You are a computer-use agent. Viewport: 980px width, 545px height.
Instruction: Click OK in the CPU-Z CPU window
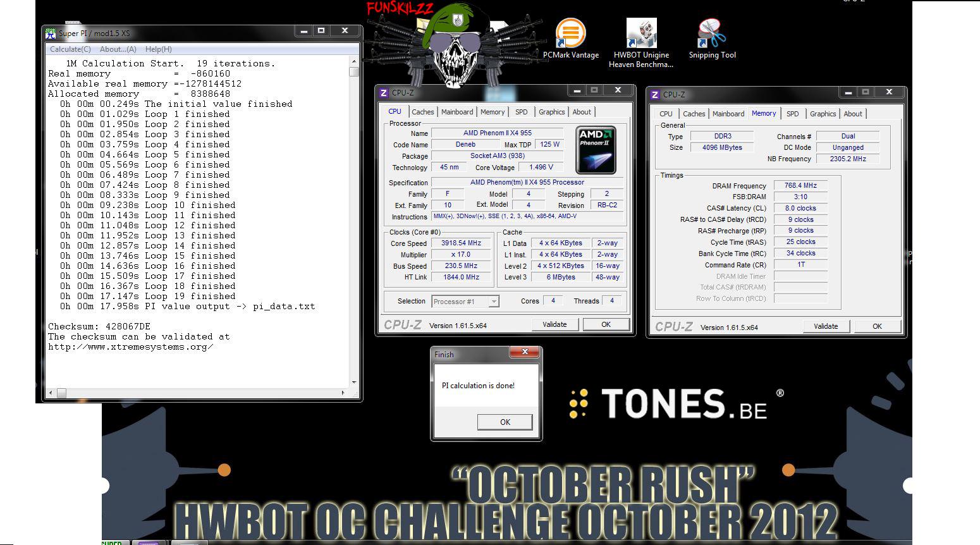click(x=606, y=324)
